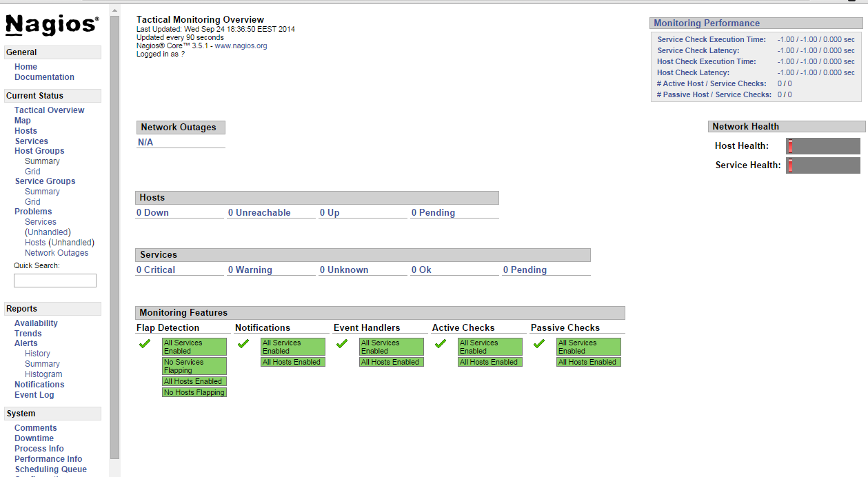The height and width of the screenshot is (477, 868).
Task: Open 0 Pending under Hosts
Action: [433, 213]
